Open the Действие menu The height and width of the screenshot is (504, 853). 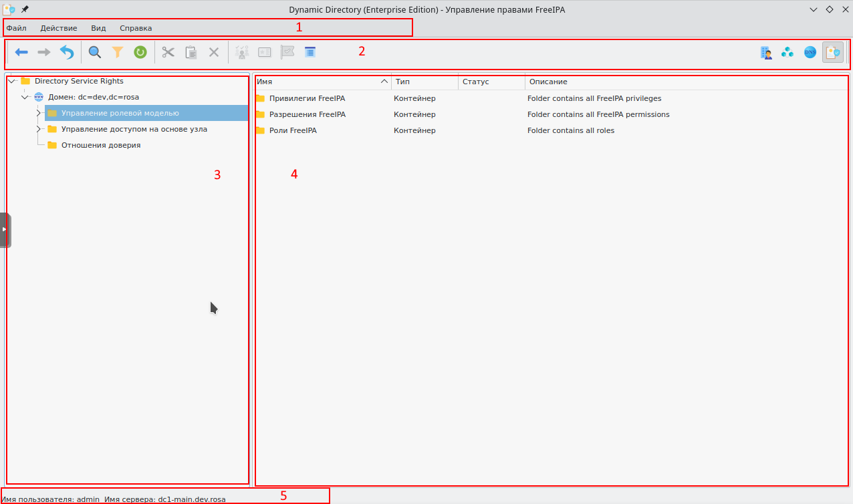59,28
